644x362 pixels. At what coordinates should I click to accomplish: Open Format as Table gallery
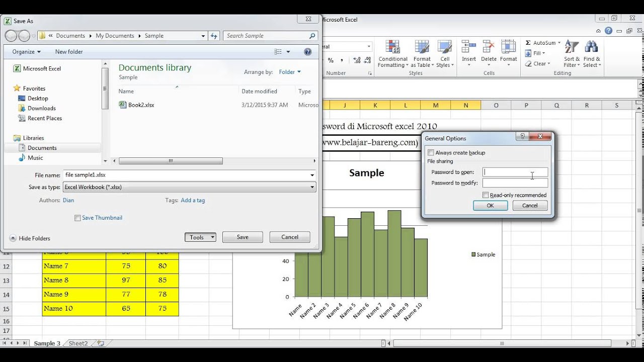point(422,54)
